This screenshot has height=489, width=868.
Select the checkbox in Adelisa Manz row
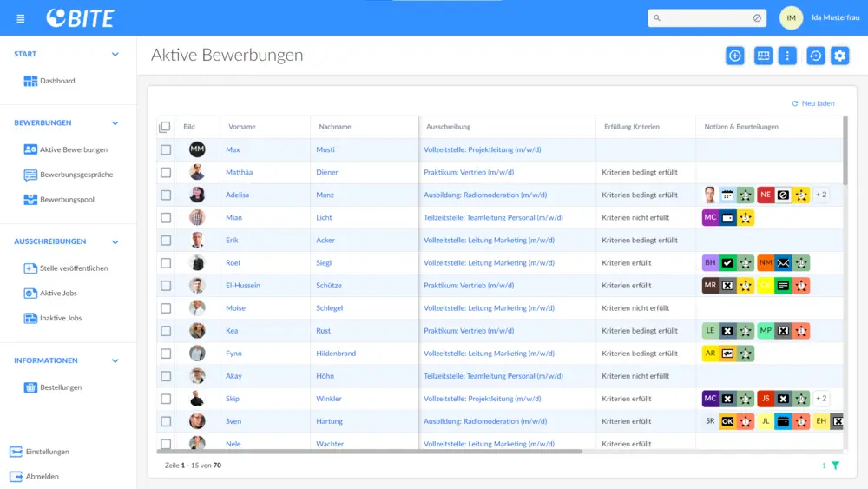tap(166, 195)
